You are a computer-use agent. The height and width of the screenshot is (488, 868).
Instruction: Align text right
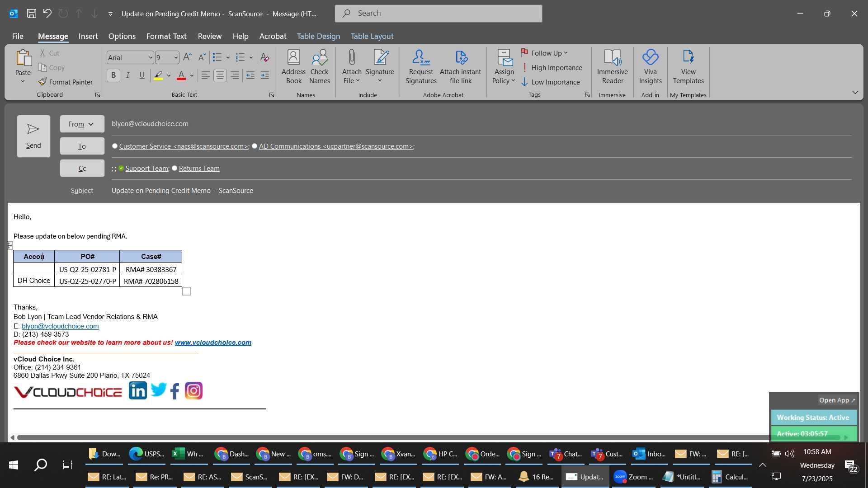pyautogui.click(x=235, y=75)
